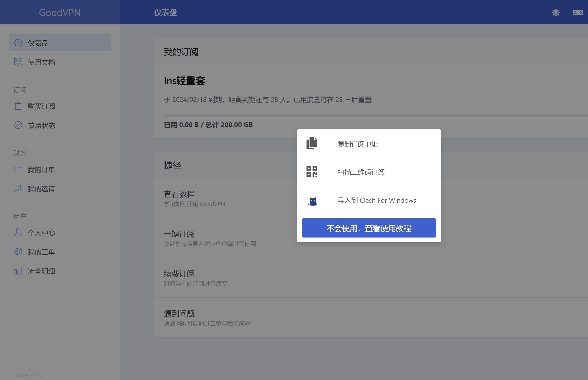Click the lifebuoy icon for 我的工单
Screen dimensions: 588x380
(18, 251)
